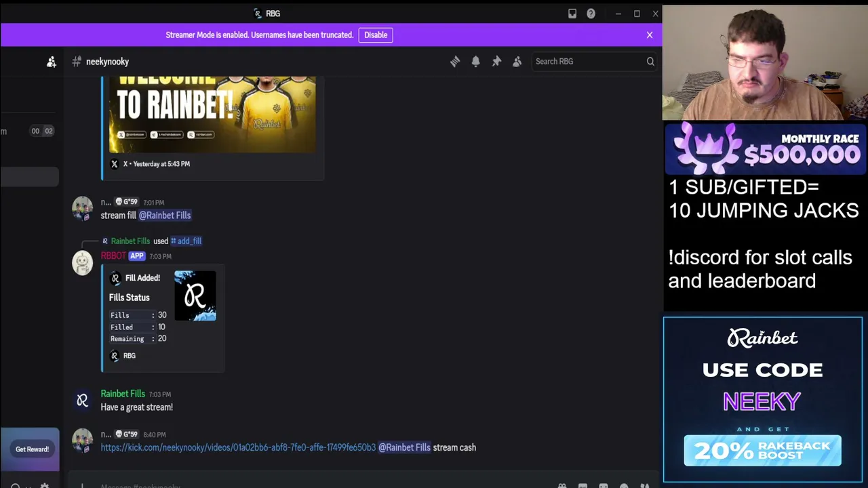
Task: Open the Welcome to Rainbet image
Action: point(212,115)
